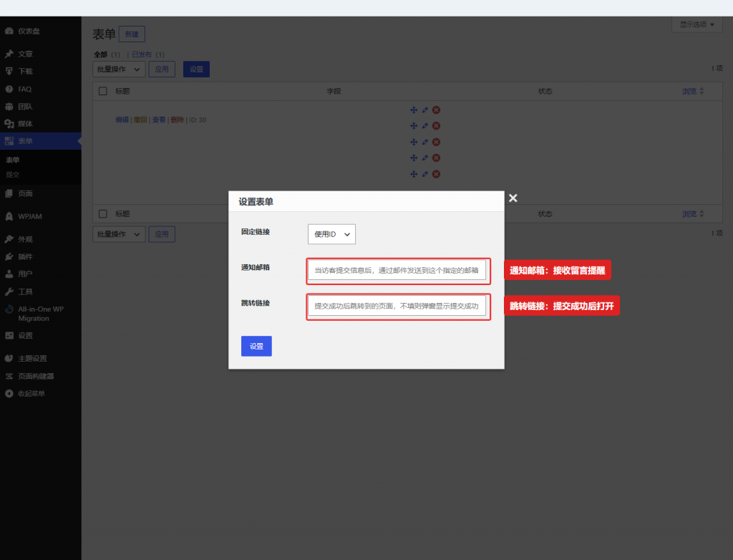Click into the 通知邮箱 input field

[397, 271]
